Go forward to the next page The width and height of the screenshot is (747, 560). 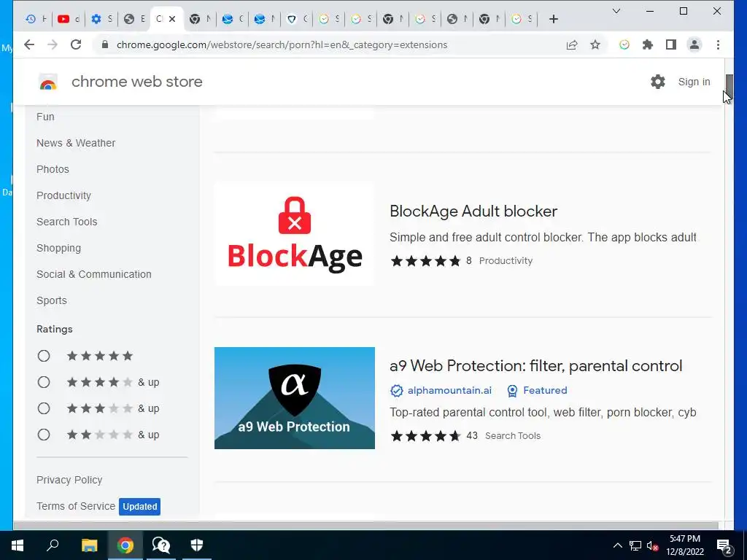(53, 44)
